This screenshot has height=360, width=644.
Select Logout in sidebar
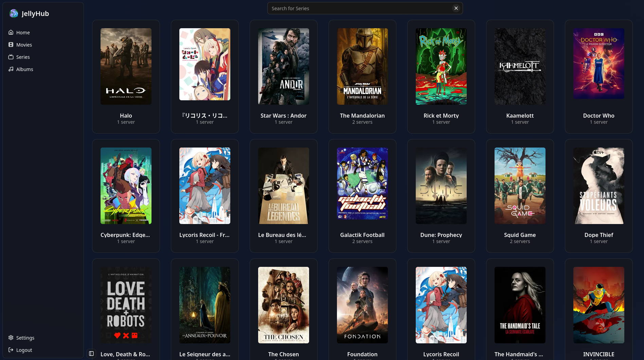point(43,350)
